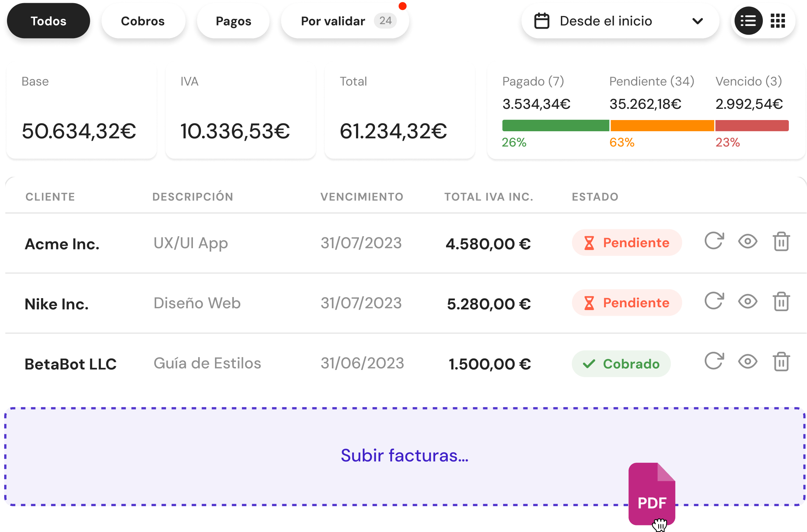Click the 23% overdue percentage

point(728,142)
